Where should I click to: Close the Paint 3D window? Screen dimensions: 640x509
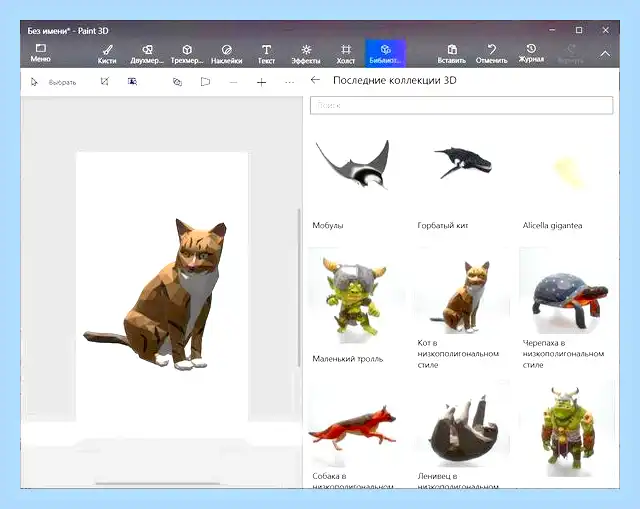(606, 30)
